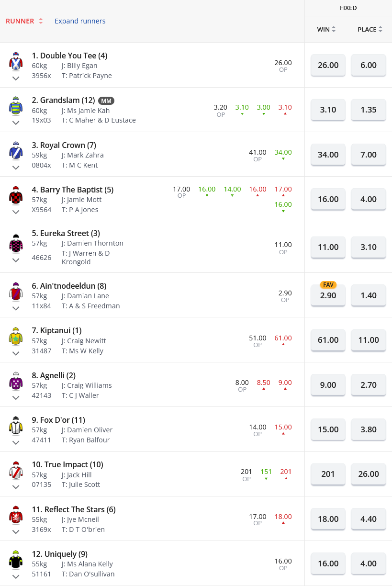Select Ain'tnodeeldun favourite win odds 2.90
Screen dimensions: 392x586
pyautogui.click(x=328, y=295)
